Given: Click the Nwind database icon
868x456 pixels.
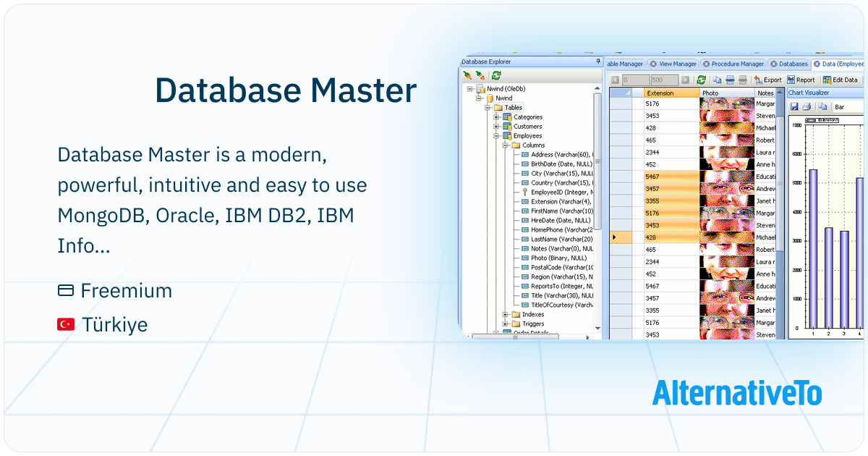Looking at the screenshot, I should [x=490, y=98].
